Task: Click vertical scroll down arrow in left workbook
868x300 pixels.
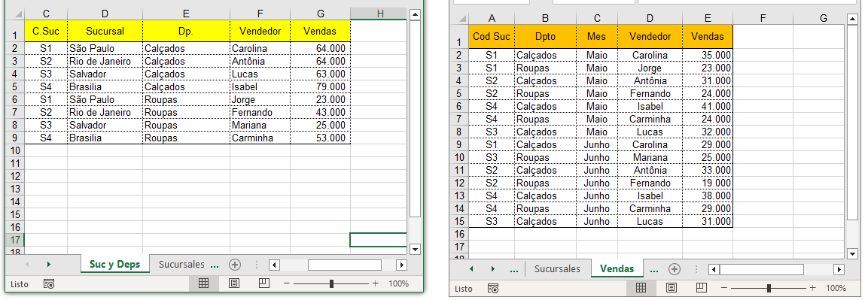Action: pos(415,249)
